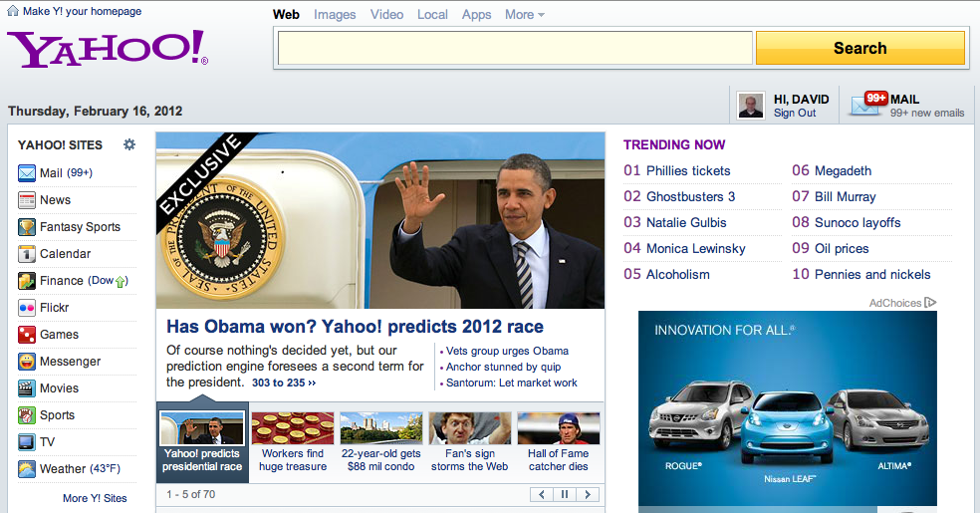Open Vets group urges Obama story
Screen dimensions: 980x513
507,352
